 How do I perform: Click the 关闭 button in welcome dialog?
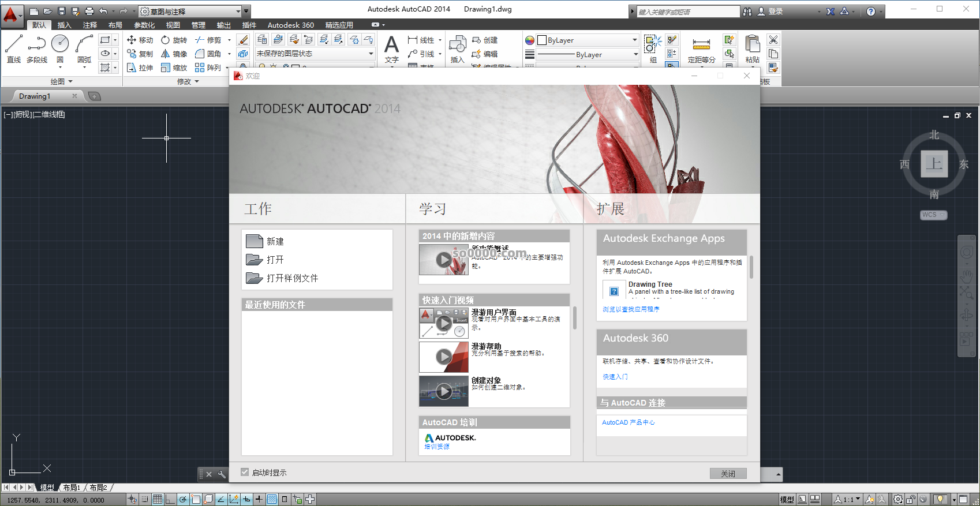(728, 473)
